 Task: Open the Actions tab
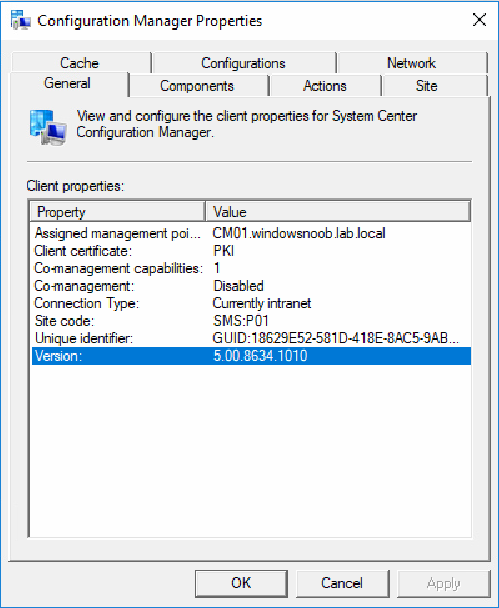[325, 86]
